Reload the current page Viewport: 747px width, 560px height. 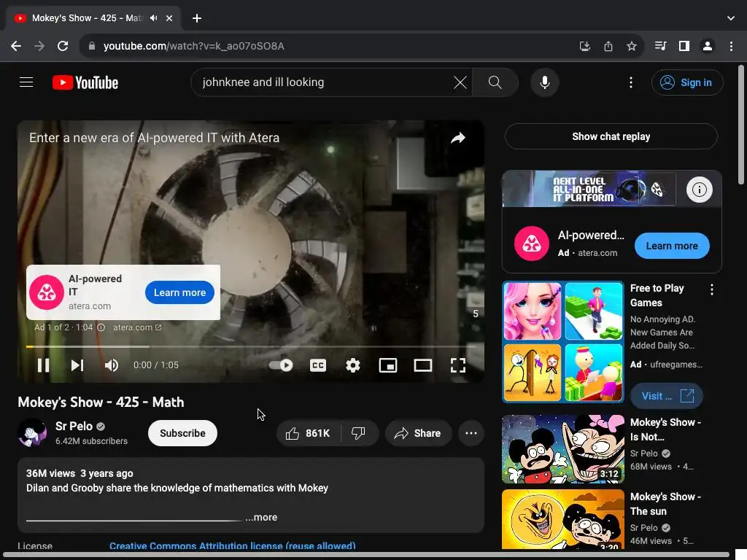[63, 46]
